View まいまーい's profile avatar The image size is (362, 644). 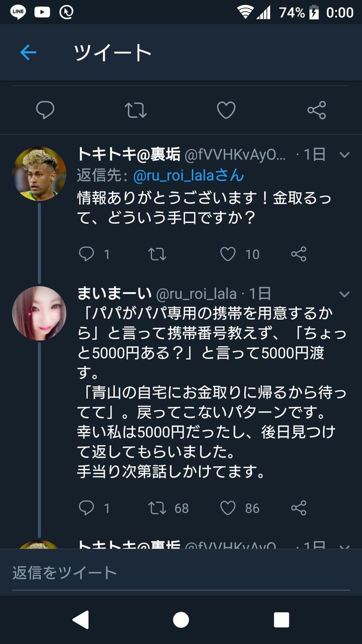39,313
